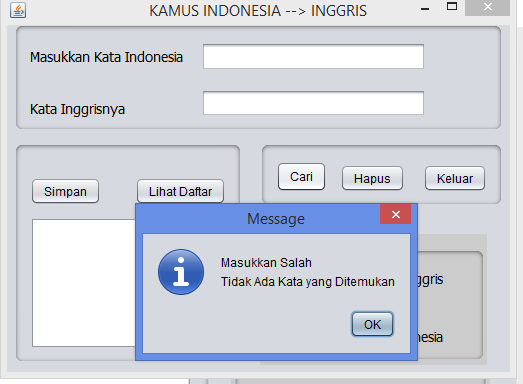523x384 pixels.
Task: Click the 'Kata Inggrisnya' label
Action: click(x=77, y=109)
